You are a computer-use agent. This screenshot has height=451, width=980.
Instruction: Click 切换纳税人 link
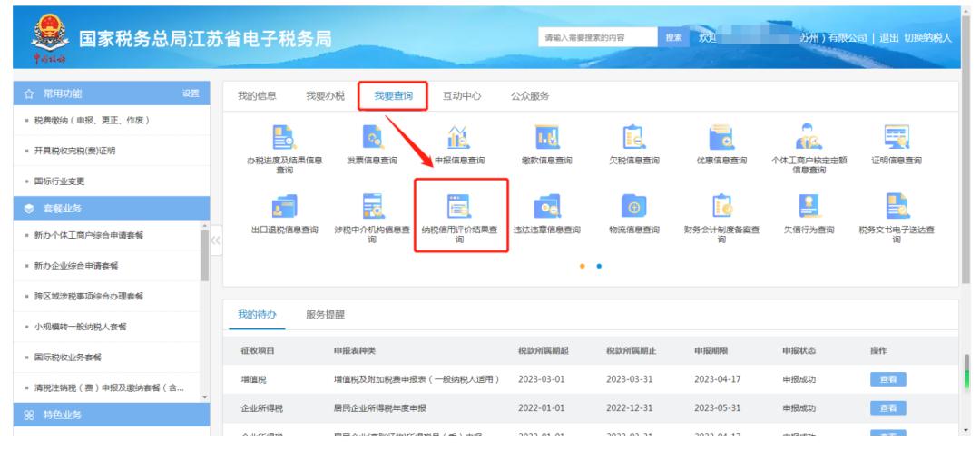(928, 37)
